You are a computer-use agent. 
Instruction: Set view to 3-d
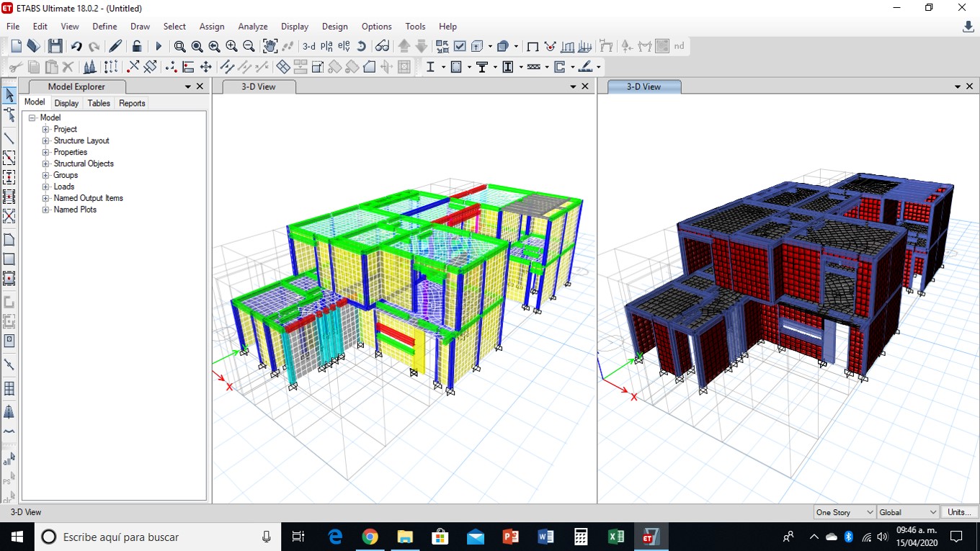(308, 46)
